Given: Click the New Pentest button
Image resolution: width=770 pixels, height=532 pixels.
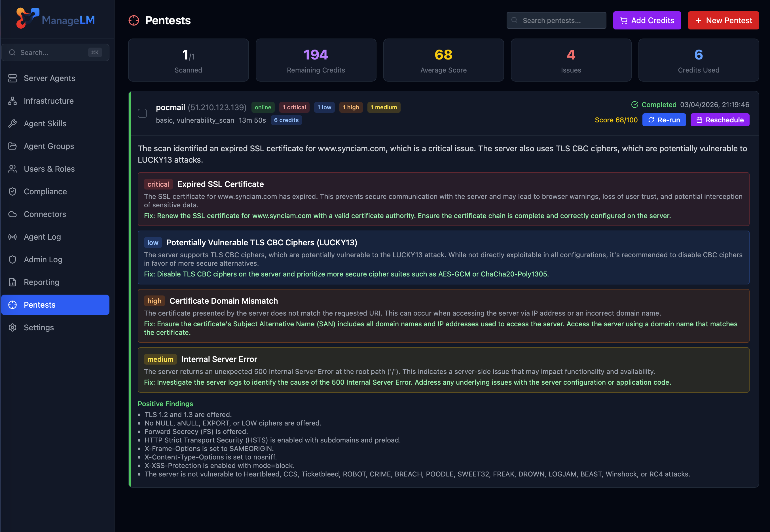Looking at the screenshot, I should (x=723, y=20).
